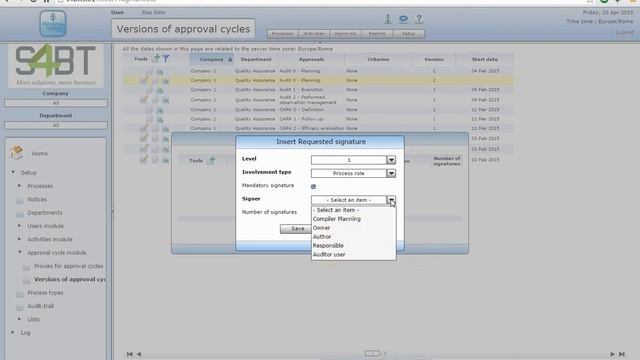Toggle the Mandatory signature checkbox
Viewport: 640px width, 360px height.
pyautogui.click(x=313, y=187)
